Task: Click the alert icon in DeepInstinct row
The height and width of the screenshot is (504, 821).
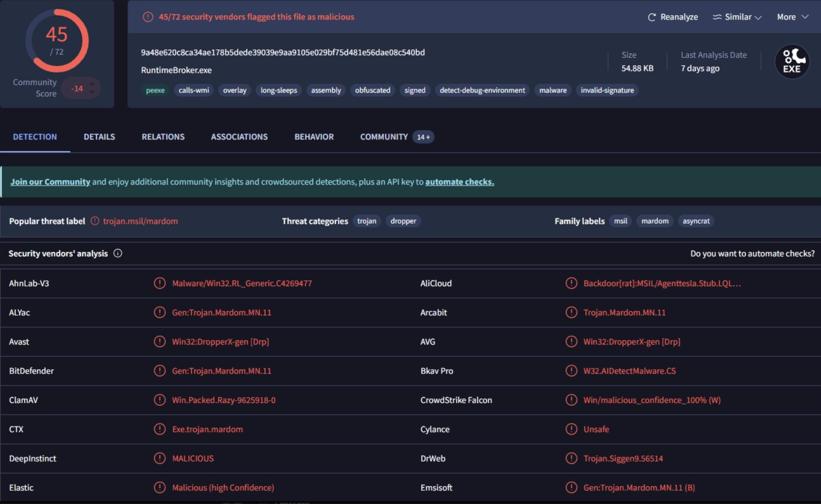Action: click(x=159, y=458)
